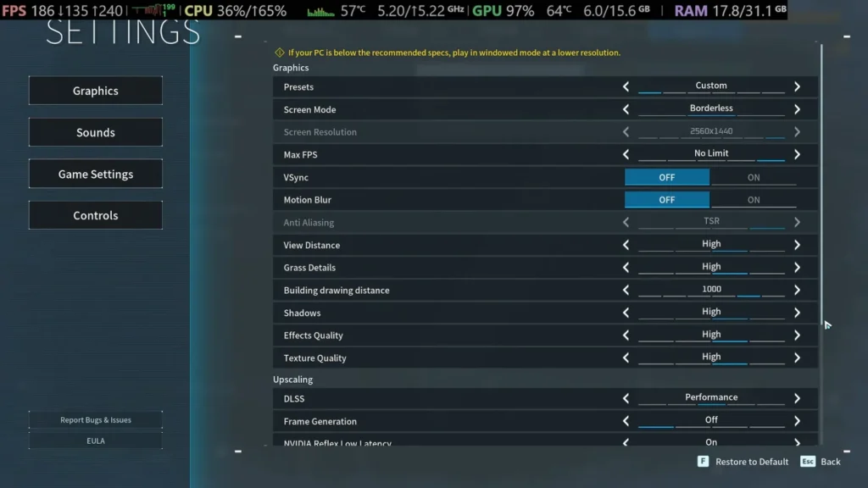Increase Building drawing distance

click(797, 290)
